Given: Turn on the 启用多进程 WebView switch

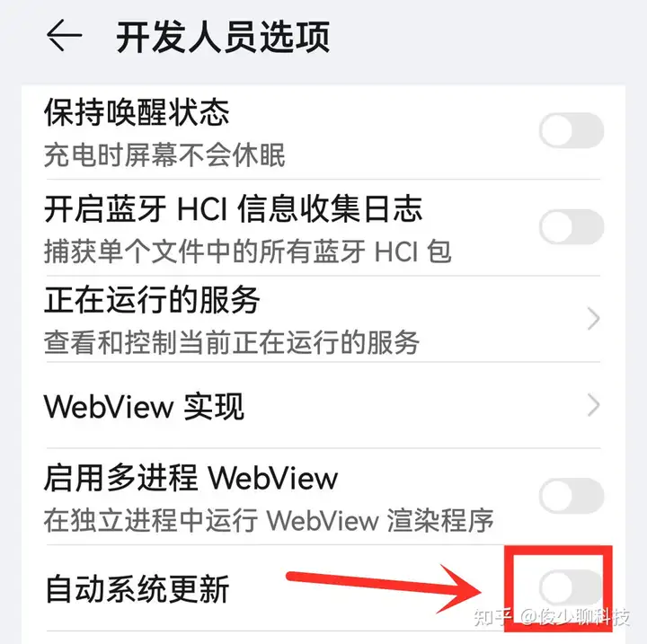Looking at the screenshot, I should coord(572,496).
